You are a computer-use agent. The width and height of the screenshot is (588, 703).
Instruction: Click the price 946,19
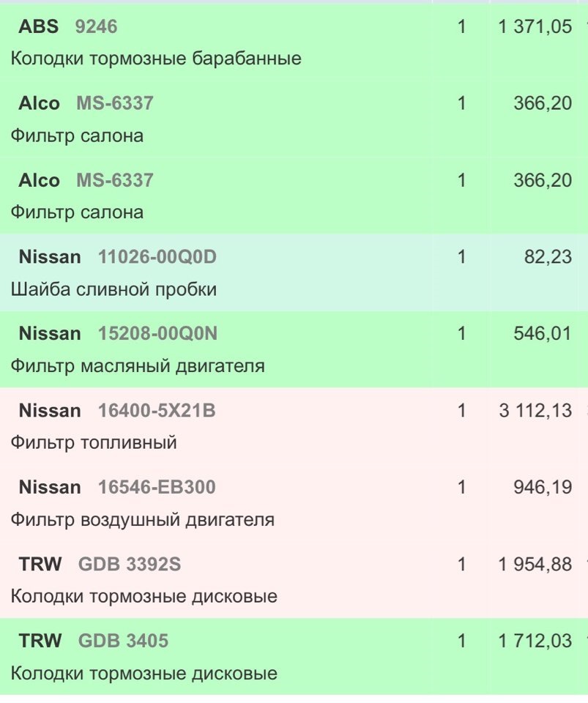click(543, 488)
